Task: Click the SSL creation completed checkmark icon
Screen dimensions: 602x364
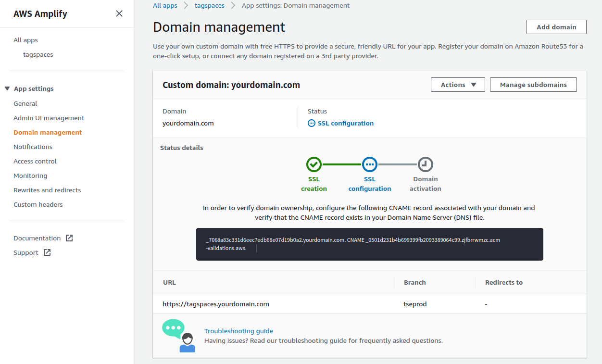Action: [314, 164]
